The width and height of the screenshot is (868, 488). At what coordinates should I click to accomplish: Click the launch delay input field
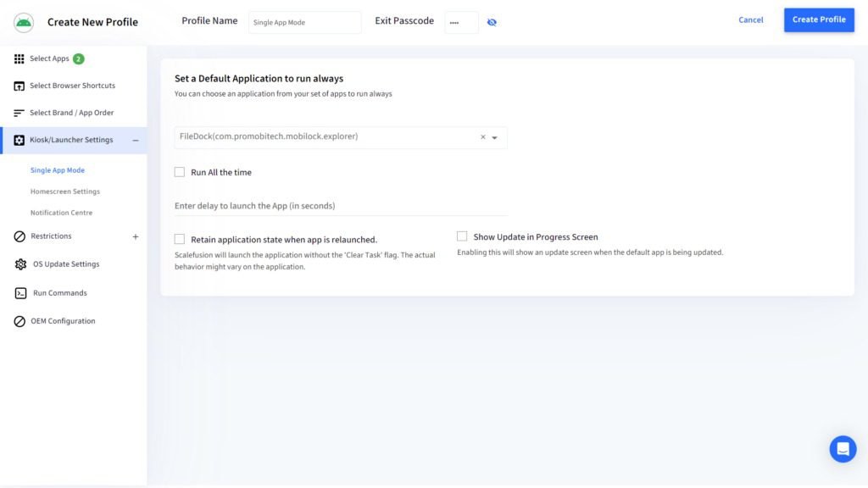[x=339, y=206]
